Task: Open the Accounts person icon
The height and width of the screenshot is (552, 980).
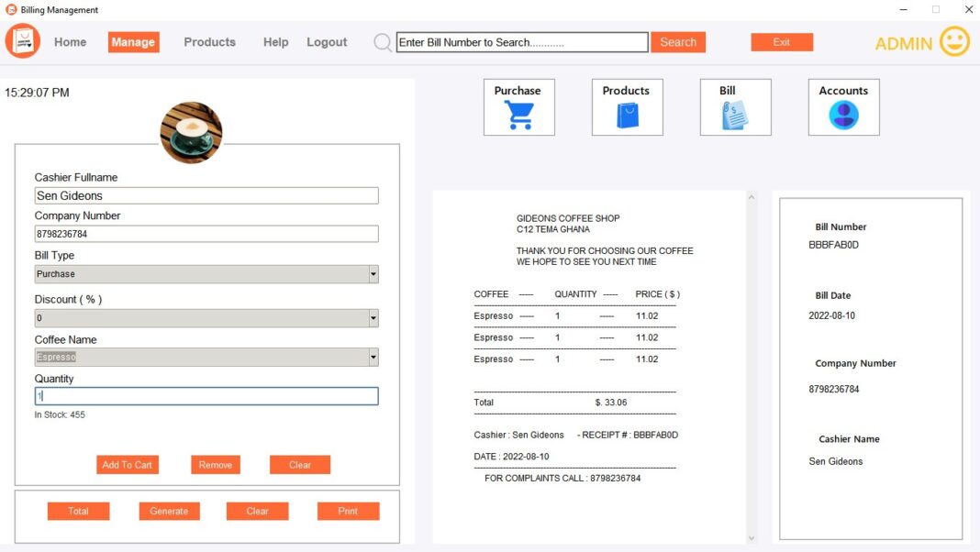Action: coord(842,114)
